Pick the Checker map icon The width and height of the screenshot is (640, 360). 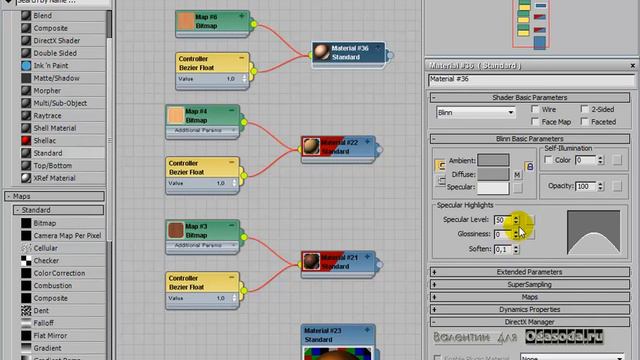(x=26, y=260)
